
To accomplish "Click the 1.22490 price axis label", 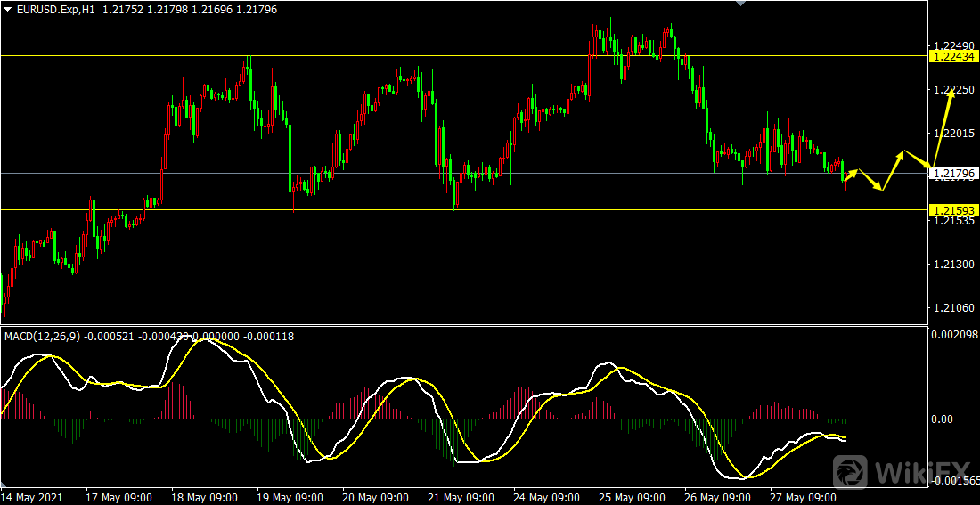I will pyautogui.click(x=950, y=46).
